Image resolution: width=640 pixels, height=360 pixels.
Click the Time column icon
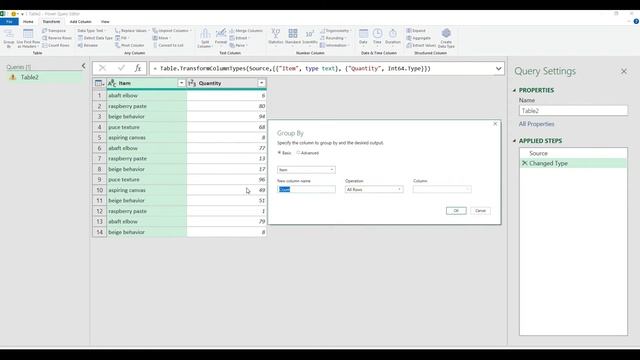click(x=377, y=37)
